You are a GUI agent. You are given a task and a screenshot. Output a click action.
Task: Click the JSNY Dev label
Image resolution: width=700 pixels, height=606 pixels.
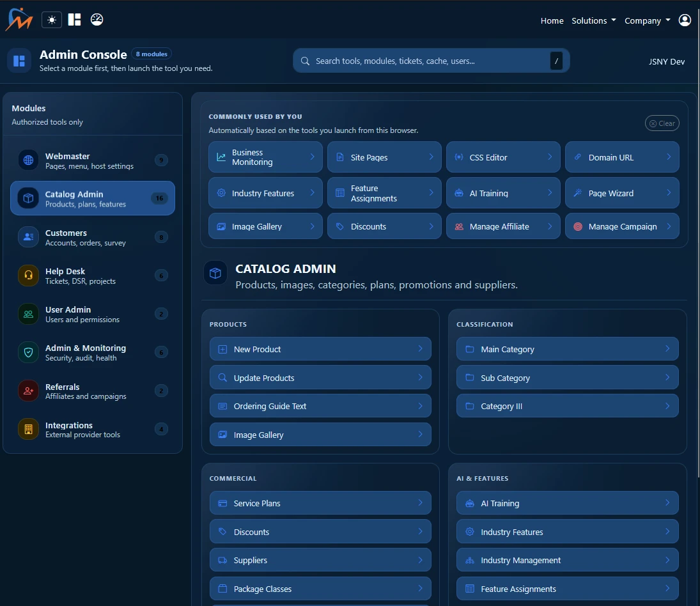click(667, 61)
